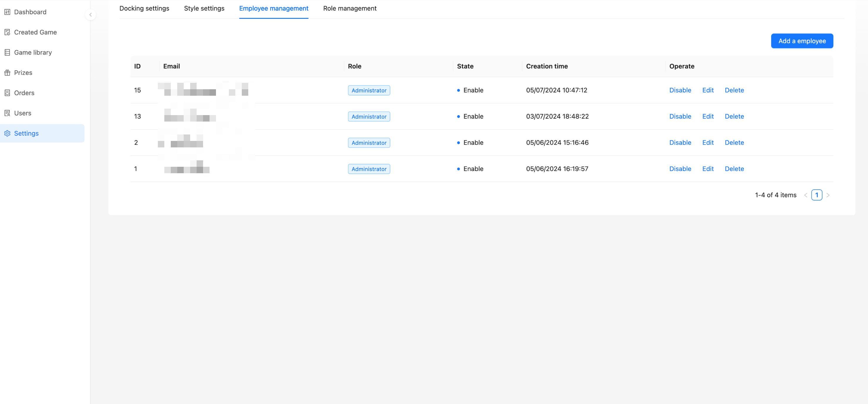Open Orders using its sidebar icon
The image size is (868, 404).
7,93
